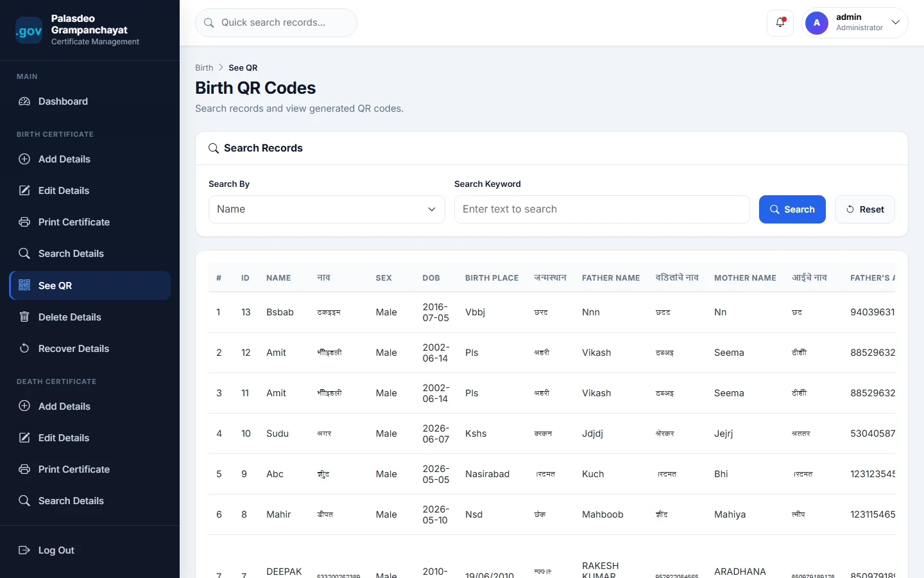Click pencil icon beside Birth Edit Details
924x578 pixels.
tap(24, 191)
